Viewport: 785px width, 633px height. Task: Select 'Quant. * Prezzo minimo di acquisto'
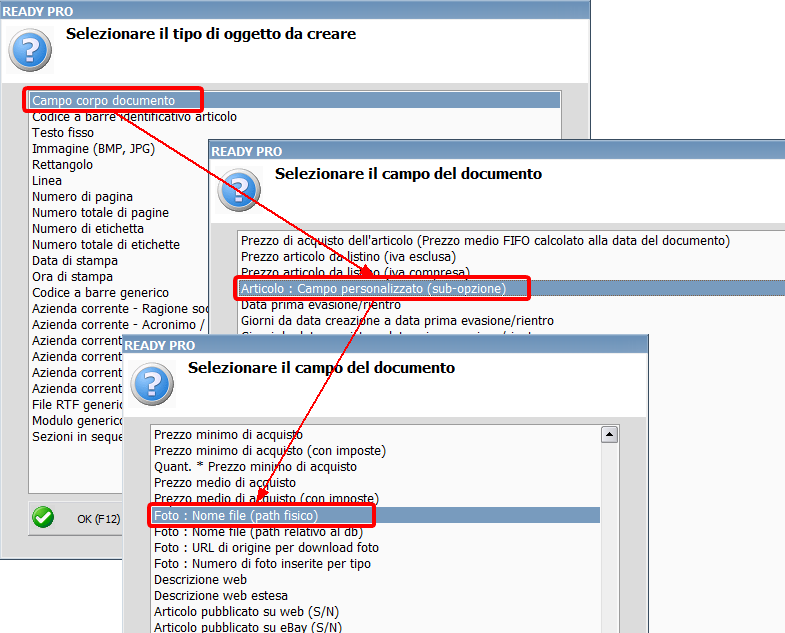[255, 467]
